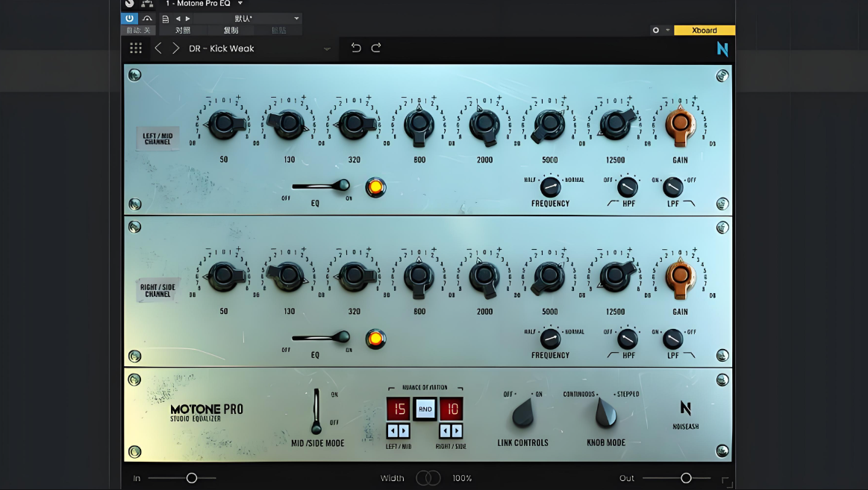Increase Left/Mid variance with right arrow
The height and width of the screenshot is (490, 868).
[x=404, y=430]
